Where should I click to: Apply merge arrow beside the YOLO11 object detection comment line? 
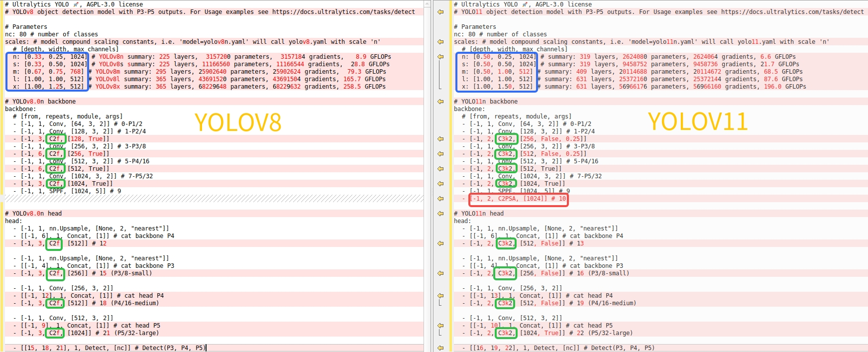coord(440,12)
